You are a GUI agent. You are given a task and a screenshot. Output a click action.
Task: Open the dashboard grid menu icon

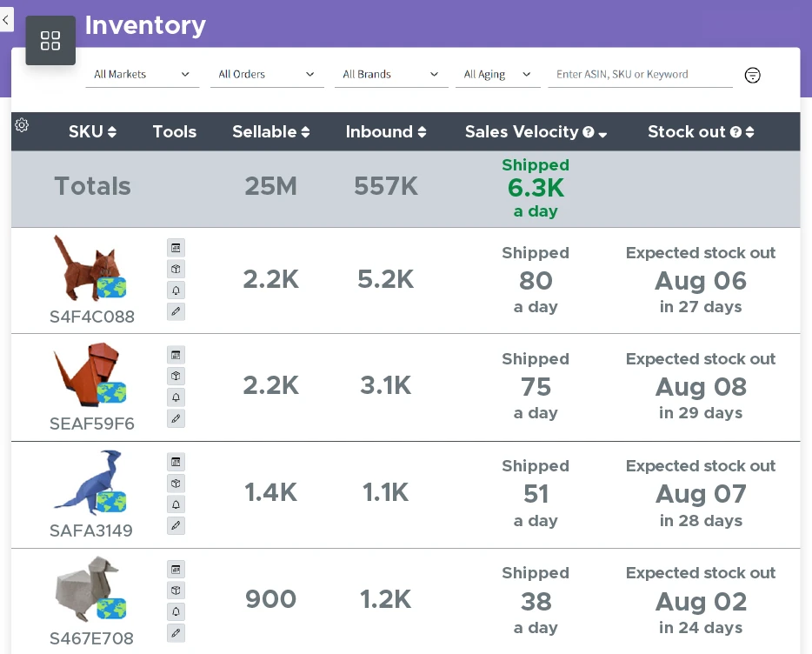50,40
